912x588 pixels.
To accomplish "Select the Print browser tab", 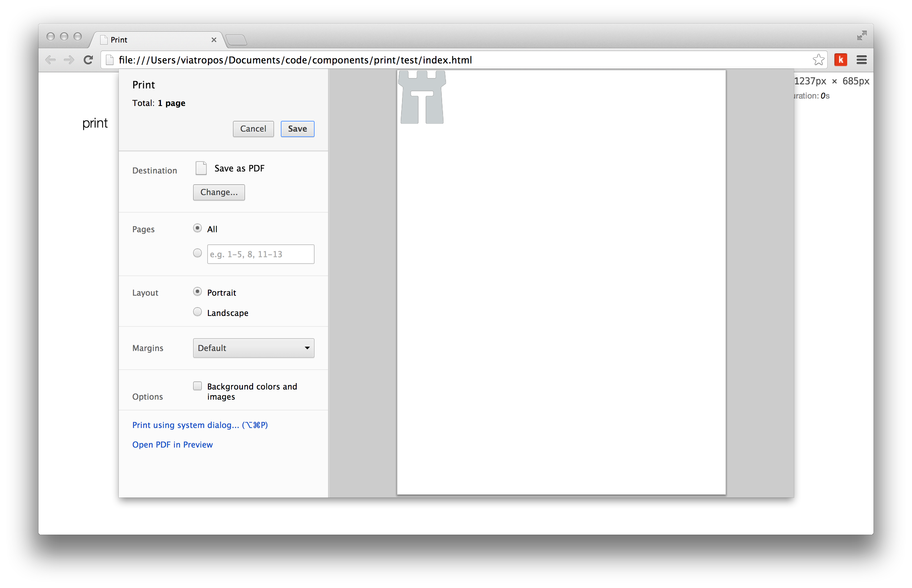I will tap(158, 40).
